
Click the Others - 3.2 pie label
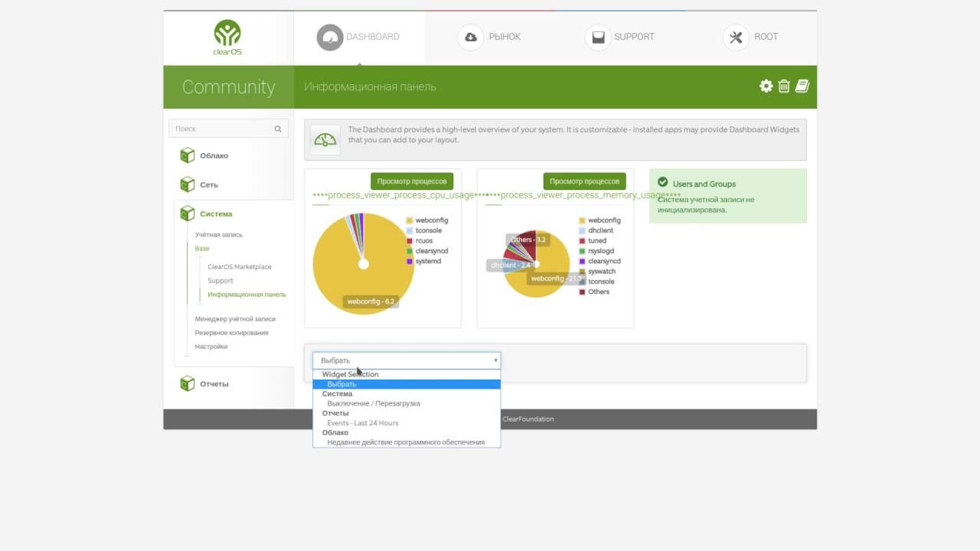coord(528,240)
